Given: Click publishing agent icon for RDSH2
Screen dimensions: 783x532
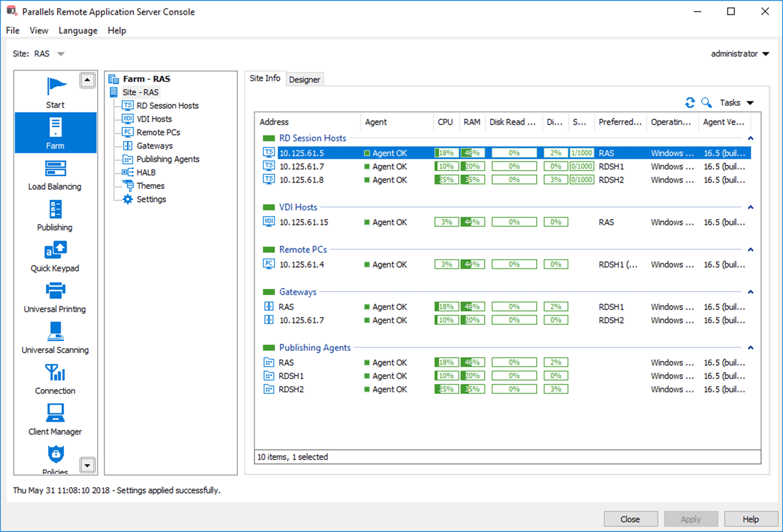Looking at the screenshot, I should coord(269,389).
